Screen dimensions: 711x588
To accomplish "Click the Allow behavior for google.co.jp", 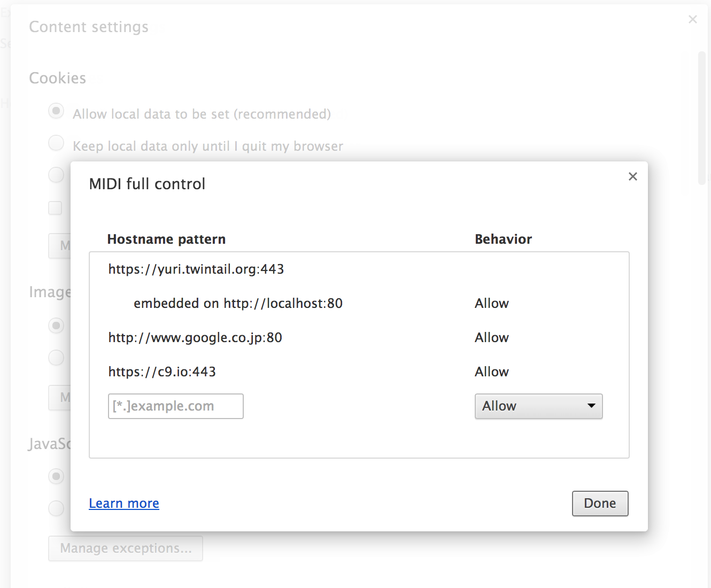I will click(491, 337).
